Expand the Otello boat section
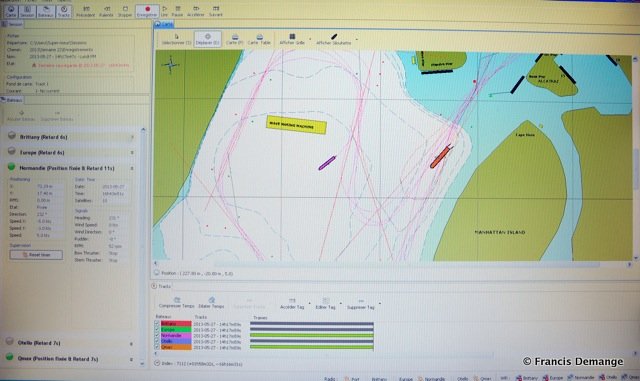This screenshot has height=381, width=640. pyautogui.click(x=131, y=344)
